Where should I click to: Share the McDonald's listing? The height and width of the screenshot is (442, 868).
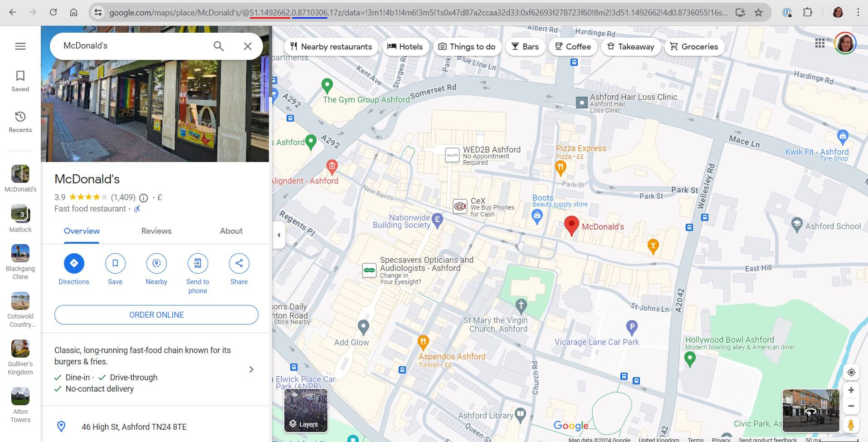[x=239, y=263]
